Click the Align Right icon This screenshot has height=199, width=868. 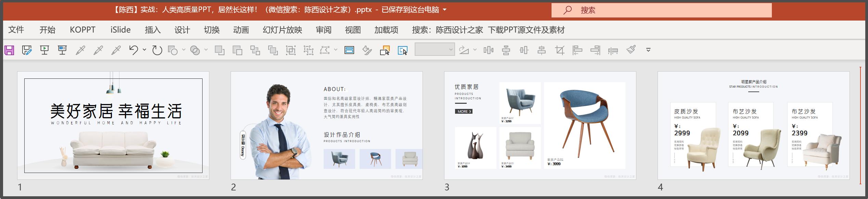coord(595,50)
